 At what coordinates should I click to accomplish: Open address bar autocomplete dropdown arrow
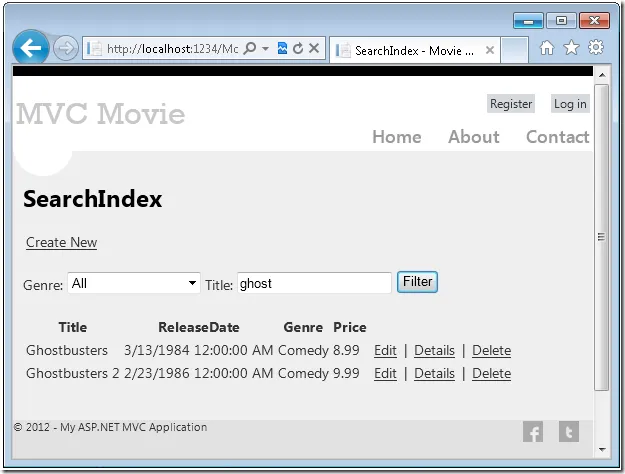tap(265, 48)
